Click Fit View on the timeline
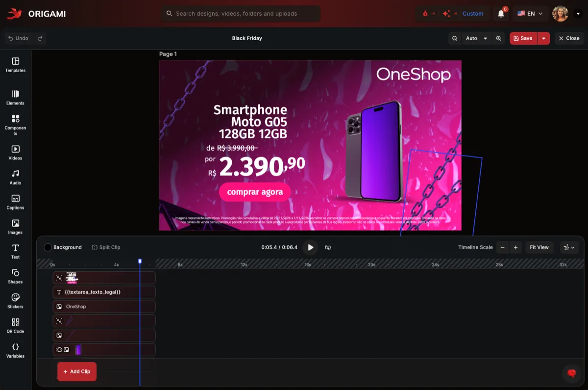The width and height of the screenshot is (588, 390). point(539,248)
